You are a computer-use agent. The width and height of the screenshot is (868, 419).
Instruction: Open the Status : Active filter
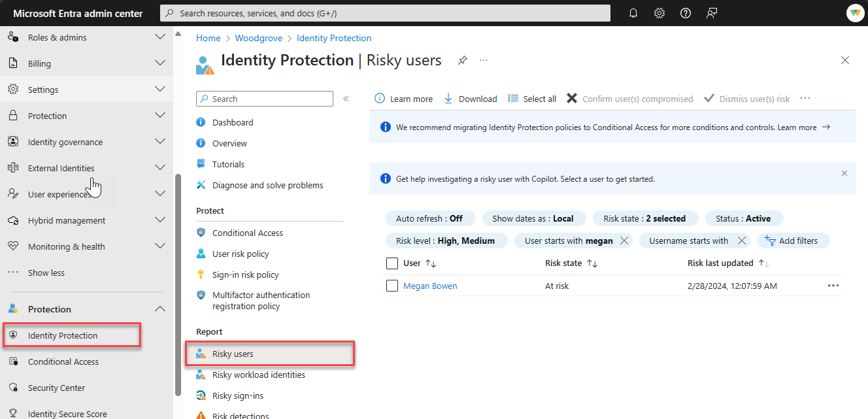click(x=743, y=218)
